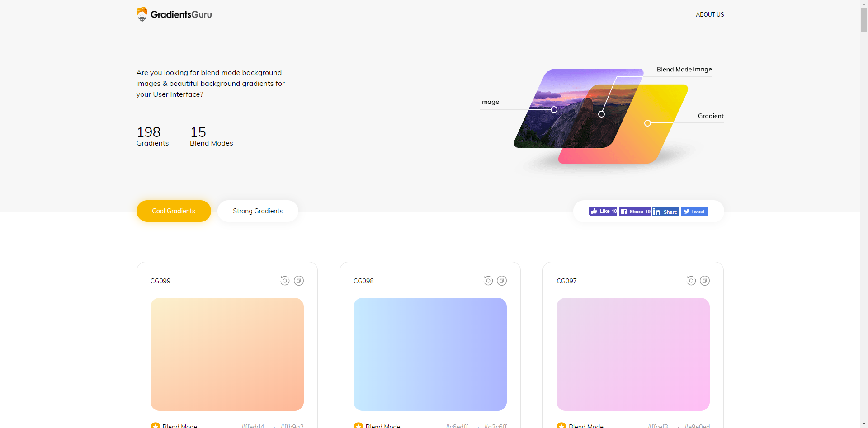Click the Blend Mode icon under CG098
The height and width of the screenshot is (428, 868).
pos(358,425)
